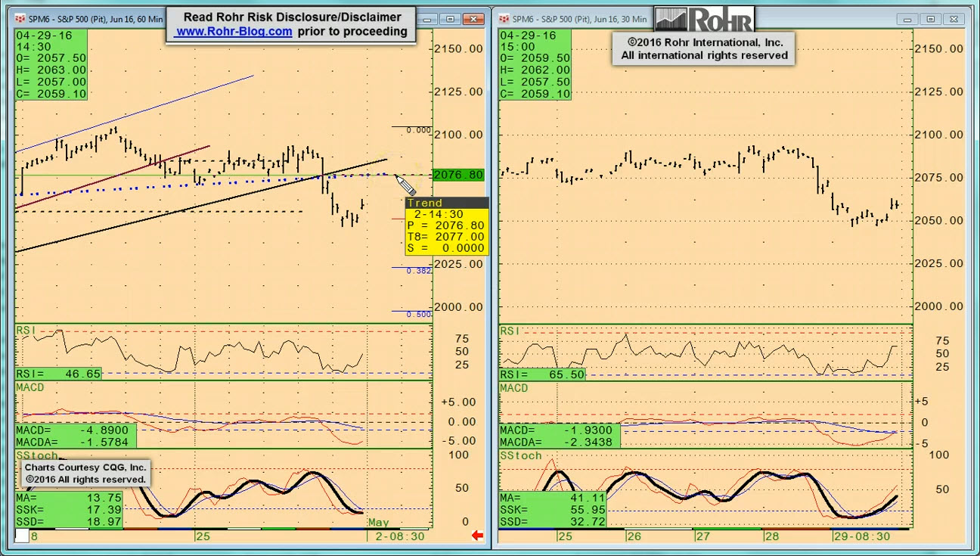The height and width of the screenshot is (556, 980).
Task: Click the MACD label in the 30 Min chart
Action: coord(513,388)
